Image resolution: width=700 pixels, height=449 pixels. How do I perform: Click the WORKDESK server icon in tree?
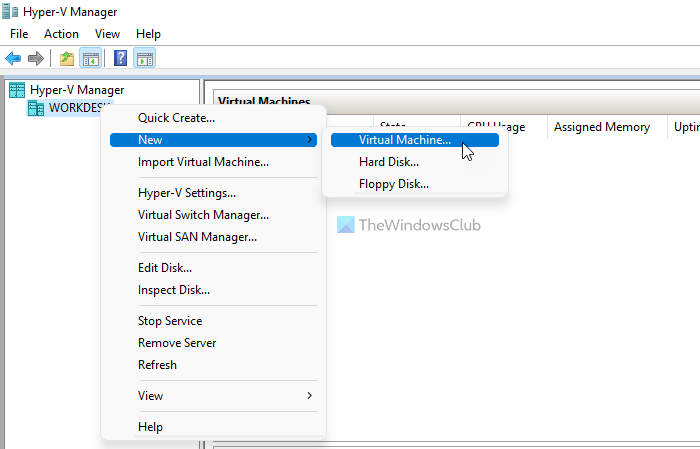pyautogui.click(x=36, y=108)
